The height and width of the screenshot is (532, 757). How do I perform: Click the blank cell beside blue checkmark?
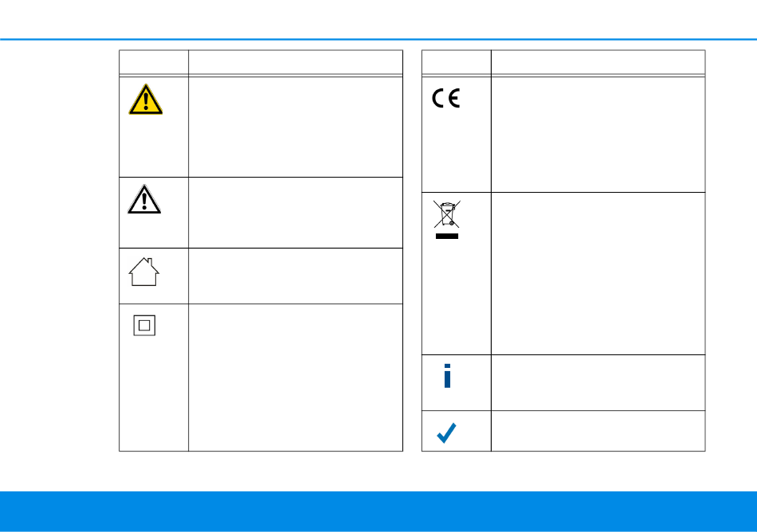point(598,431)
